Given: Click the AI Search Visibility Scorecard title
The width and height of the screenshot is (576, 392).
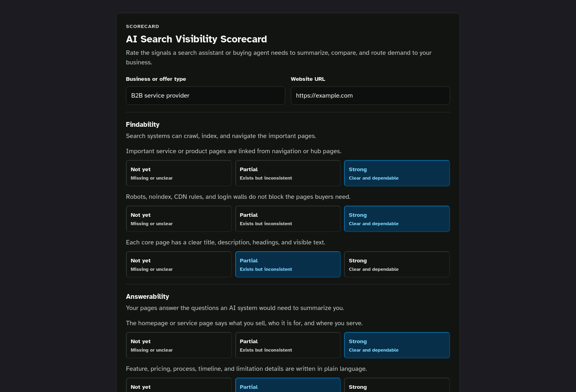Looking at the screenshot, I should tap(196, 39).
